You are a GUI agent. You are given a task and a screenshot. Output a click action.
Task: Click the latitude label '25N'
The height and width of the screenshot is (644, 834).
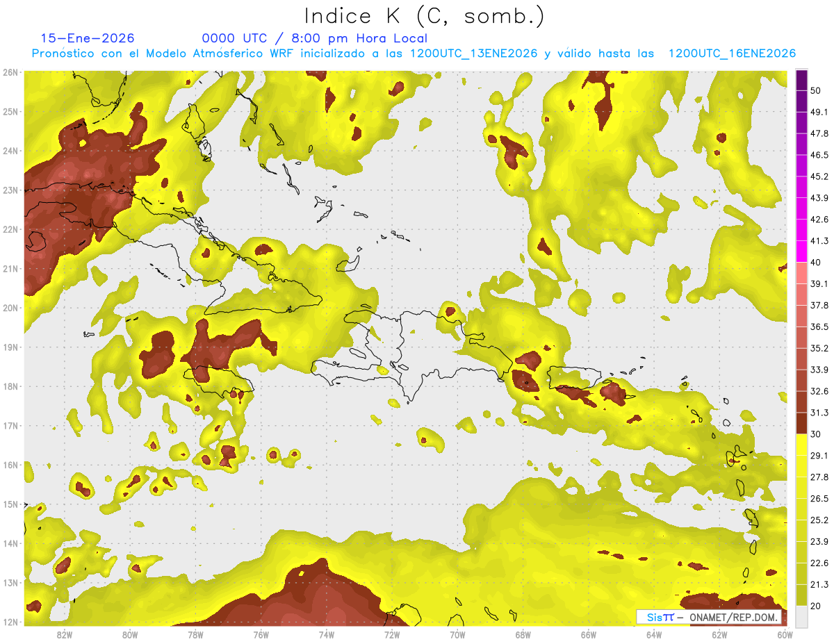pos(10,111)
